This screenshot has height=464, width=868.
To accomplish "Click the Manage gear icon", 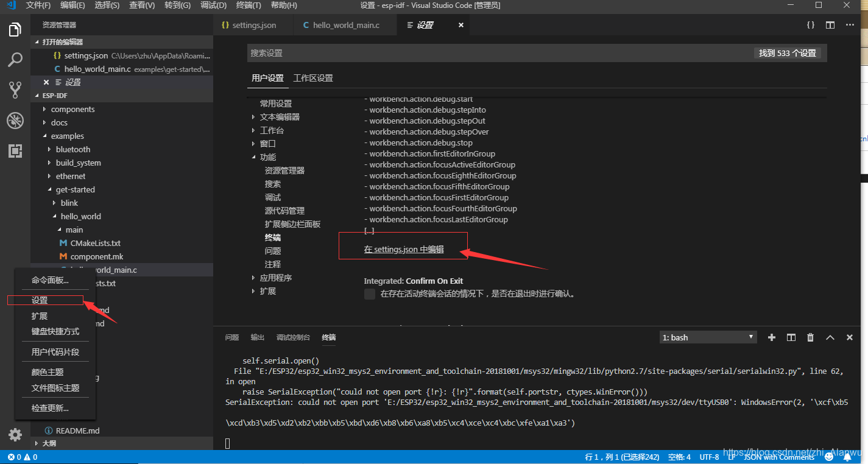I will pyautogui.click(x=15, y=435).
